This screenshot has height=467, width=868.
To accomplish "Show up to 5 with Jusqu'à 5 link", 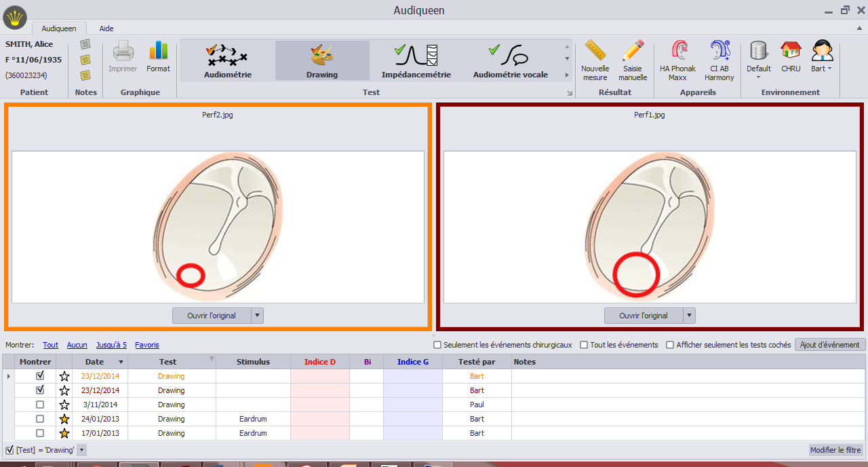I will pyautogui.click(x=111, y=345).
